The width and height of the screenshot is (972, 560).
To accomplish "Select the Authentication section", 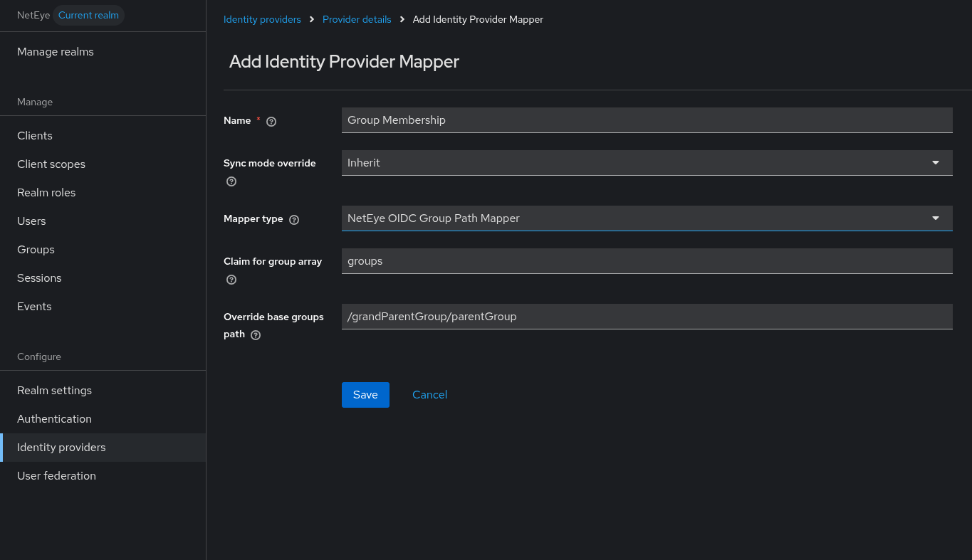I will point(54,418).
